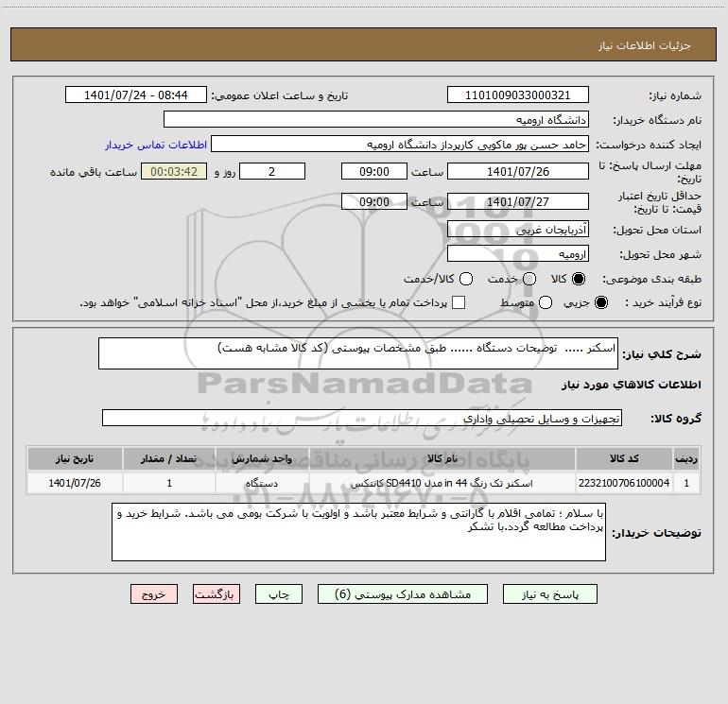Click the واحد شمارش column header
Viewport: 728px width, 704px height.
262,458
